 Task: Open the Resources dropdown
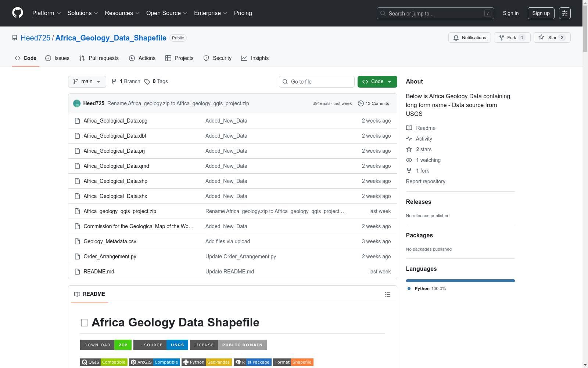(x=122, y=13)
